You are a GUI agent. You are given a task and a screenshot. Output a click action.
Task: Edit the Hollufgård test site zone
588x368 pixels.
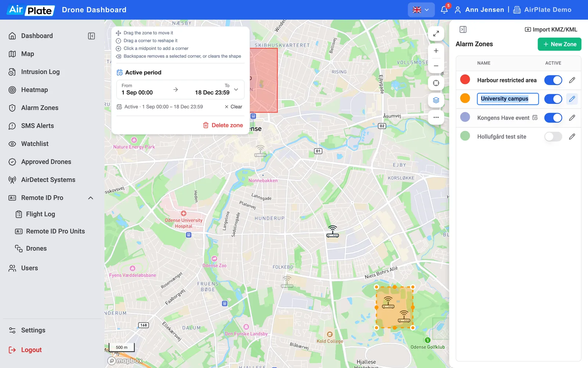click(572, 137)
